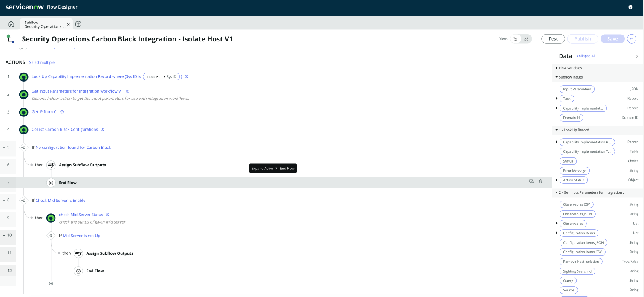Open the more options ellipsis menu
The width and height of the screenshot is (644, 297).
point(632,39)
